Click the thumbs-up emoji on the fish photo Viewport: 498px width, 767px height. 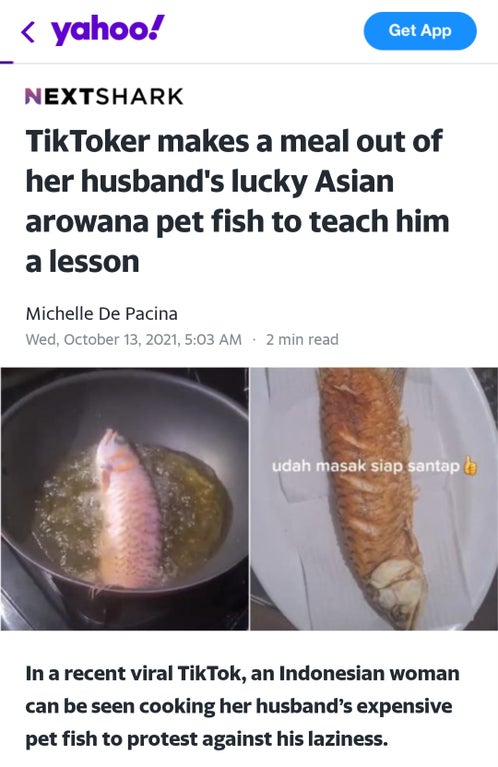(470, 466)
